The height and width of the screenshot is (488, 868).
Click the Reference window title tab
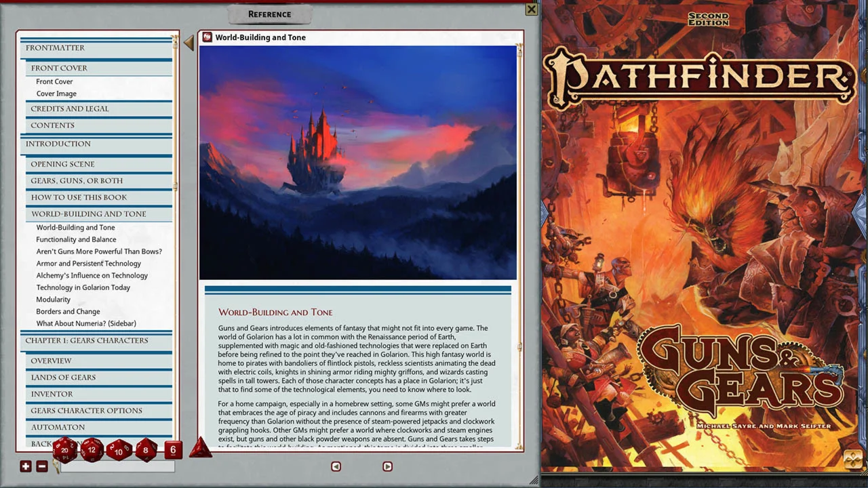tap(270, 14)
